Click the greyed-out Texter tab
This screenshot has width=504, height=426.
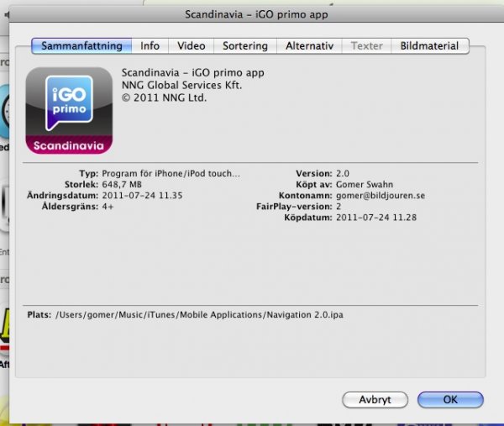[366, 46]
